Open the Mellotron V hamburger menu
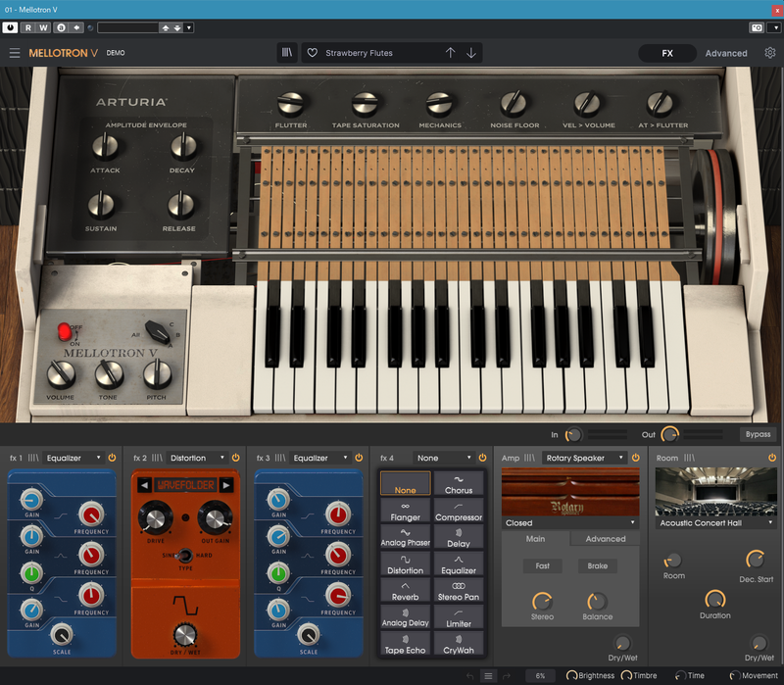Viewport: 784px width, 685px height. [15, 53]
